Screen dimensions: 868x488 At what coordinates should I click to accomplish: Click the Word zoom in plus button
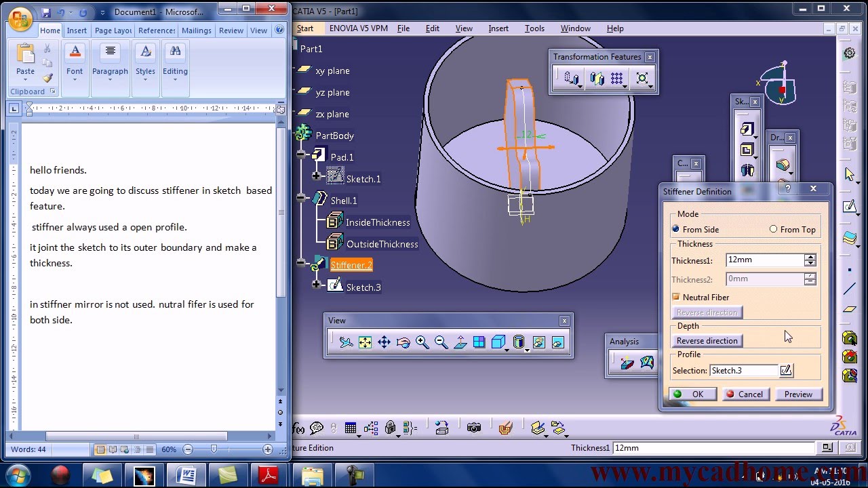(268, 449)
